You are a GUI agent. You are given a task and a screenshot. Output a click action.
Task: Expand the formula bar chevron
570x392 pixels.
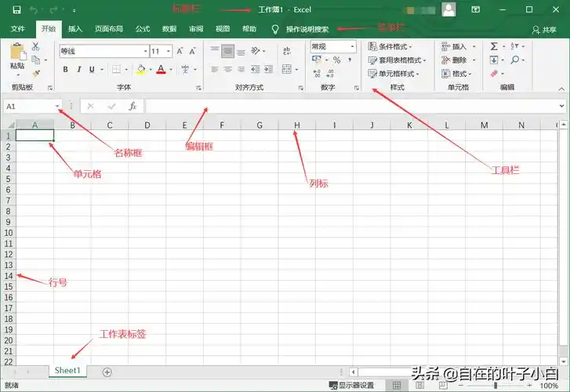click(562, 106)
